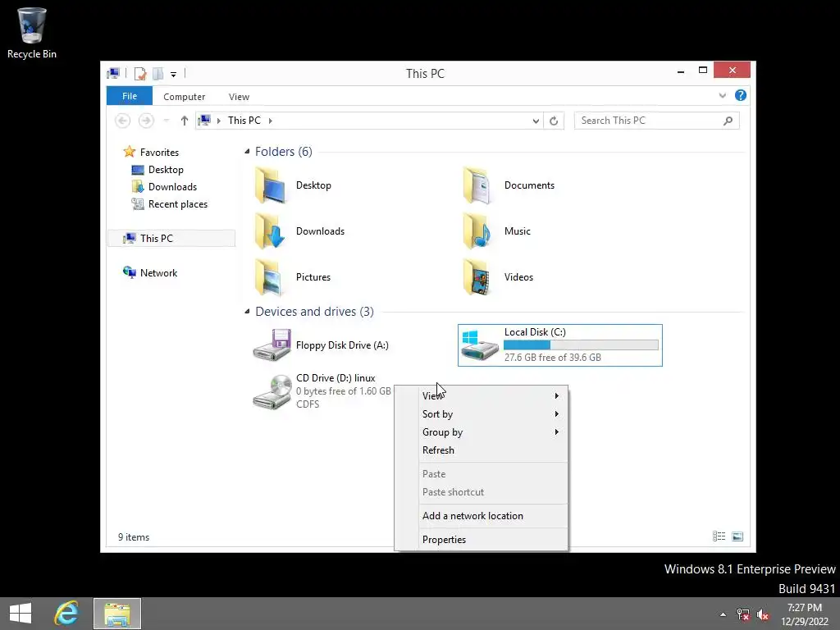Collapse the Folders (6) group
840x630 pixels.
click(247, 152)
